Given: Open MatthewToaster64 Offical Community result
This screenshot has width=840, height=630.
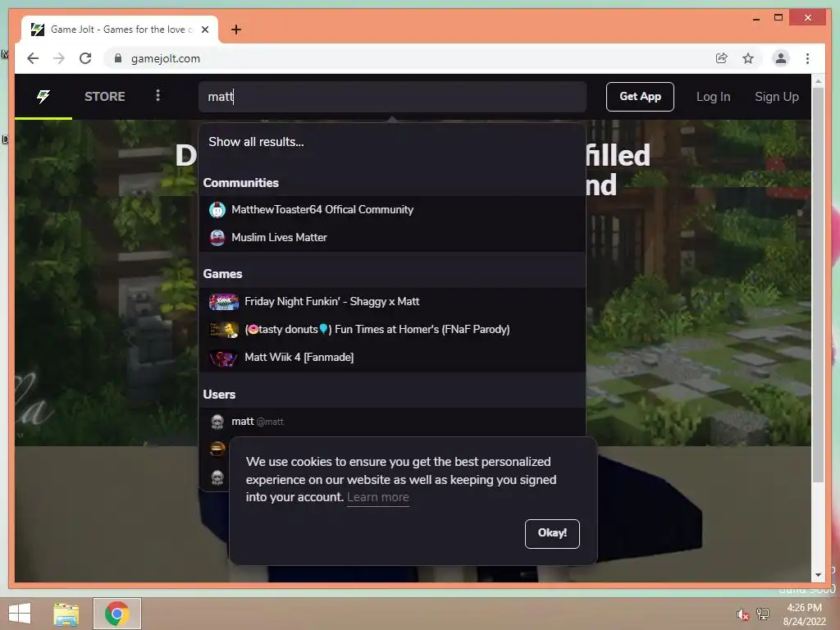Looking at the screenshot, I should [x=392, y=209].
